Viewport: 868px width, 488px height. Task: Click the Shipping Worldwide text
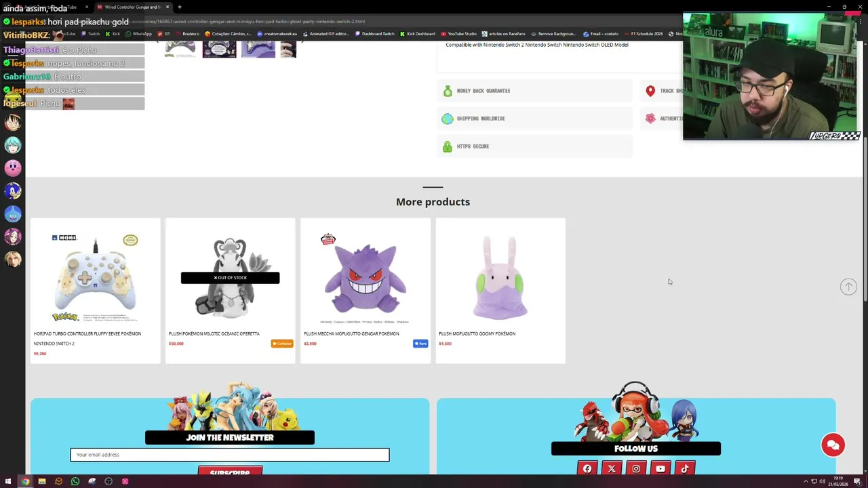click(481, 119)
